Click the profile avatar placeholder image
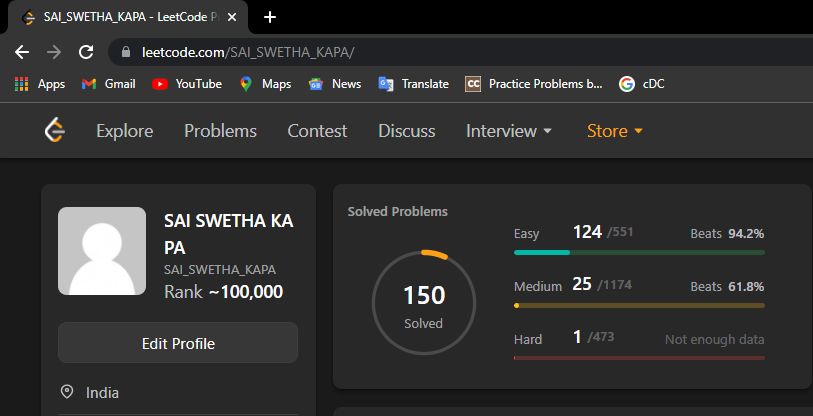Screen dimensions: 813x416 coord(102,251)
